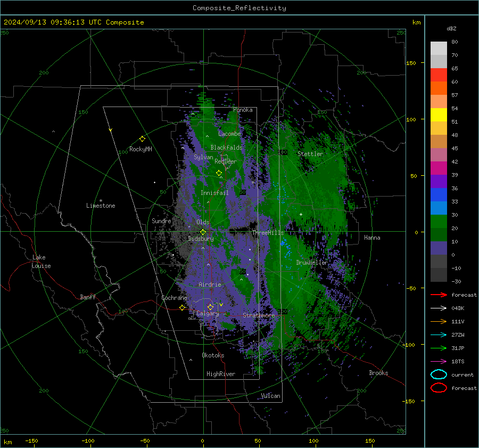This screenshot has height=448, width=479.
Task: Click the Cochrane town label
Action: pyautogui.click(x=174, y=298)
